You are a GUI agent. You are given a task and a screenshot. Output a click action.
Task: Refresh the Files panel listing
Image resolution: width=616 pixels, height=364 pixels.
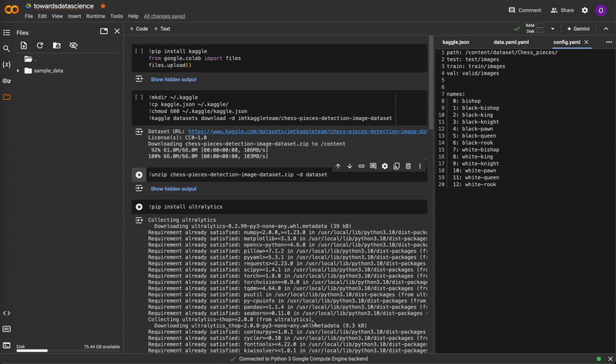coord(40,46)
